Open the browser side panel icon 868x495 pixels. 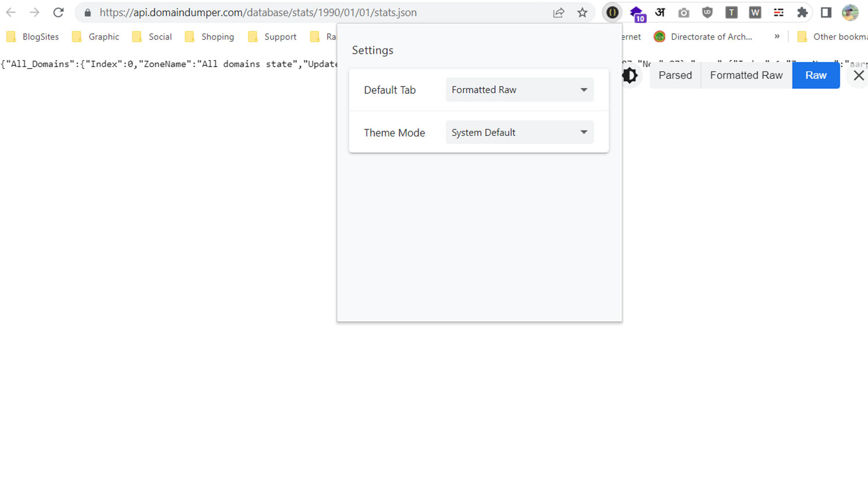point(825,12)
